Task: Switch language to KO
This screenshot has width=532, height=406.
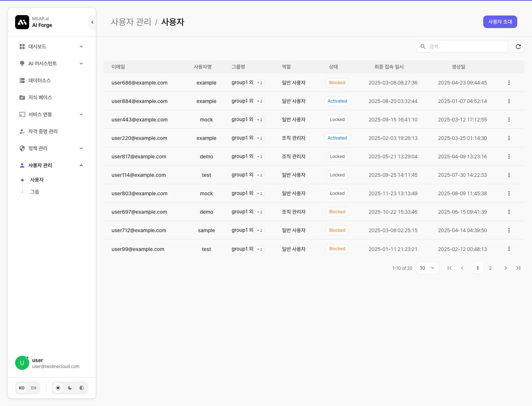Action: pos(22,388)
